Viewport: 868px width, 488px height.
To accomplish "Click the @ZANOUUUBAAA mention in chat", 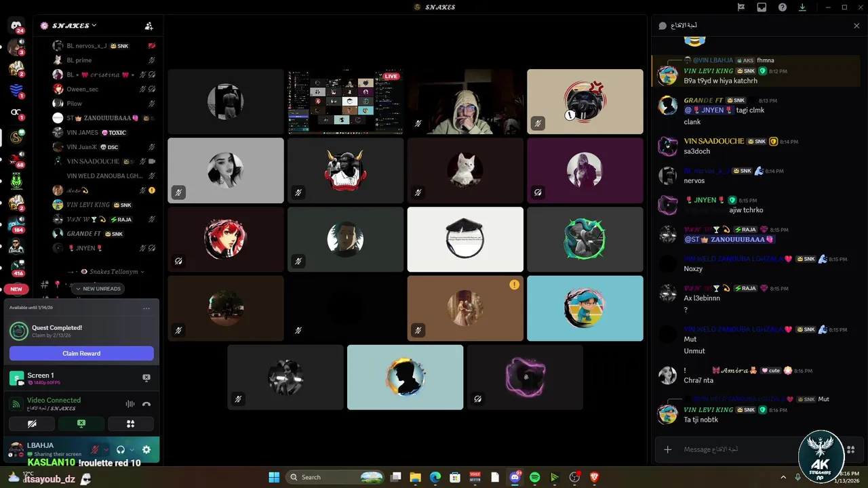I will click(728, 239).
